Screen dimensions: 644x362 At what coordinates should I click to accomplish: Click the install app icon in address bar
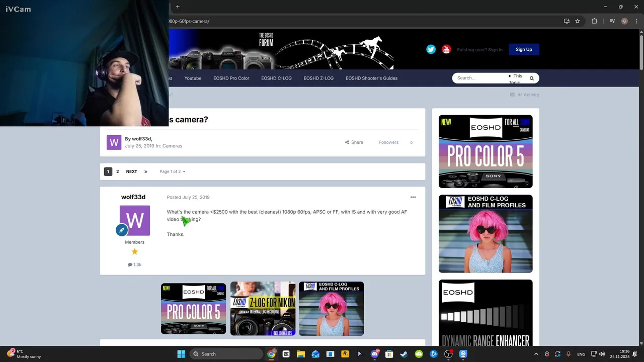click(x=567, y=21)
